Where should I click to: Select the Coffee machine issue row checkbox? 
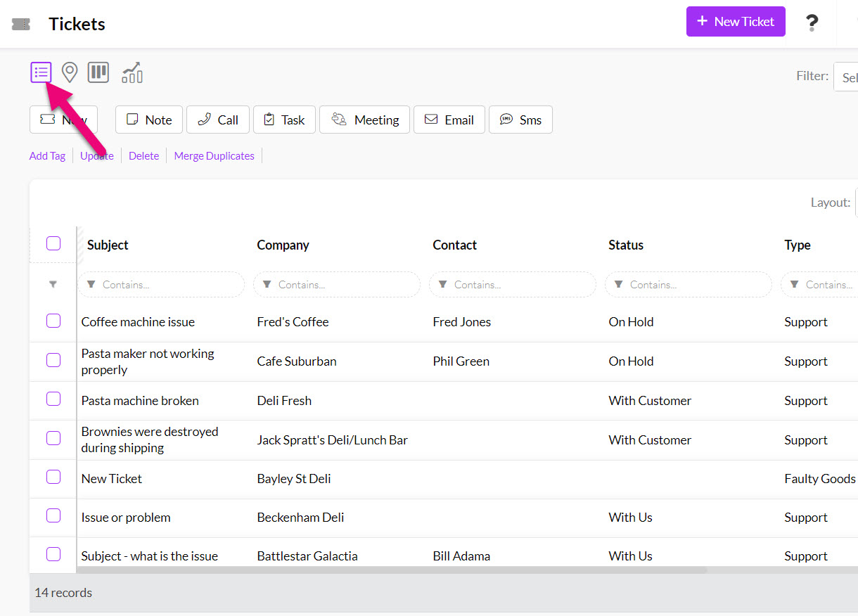pos(53,321)
